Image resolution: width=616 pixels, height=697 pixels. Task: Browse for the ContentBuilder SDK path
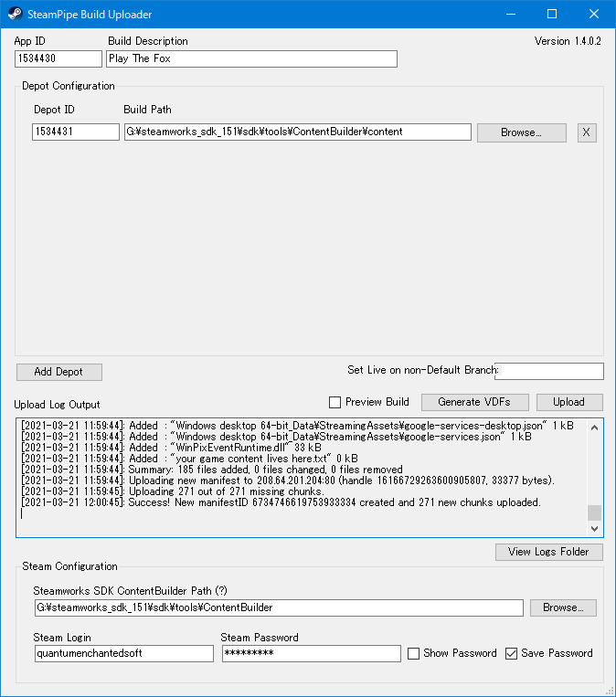pos(563,607)
